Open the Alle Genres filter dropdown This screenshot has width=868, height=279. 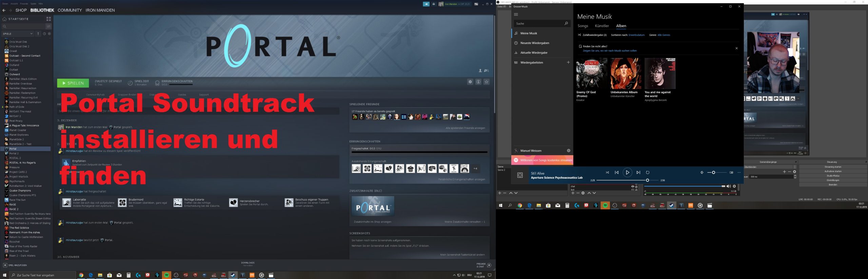(x=664, y=35)
